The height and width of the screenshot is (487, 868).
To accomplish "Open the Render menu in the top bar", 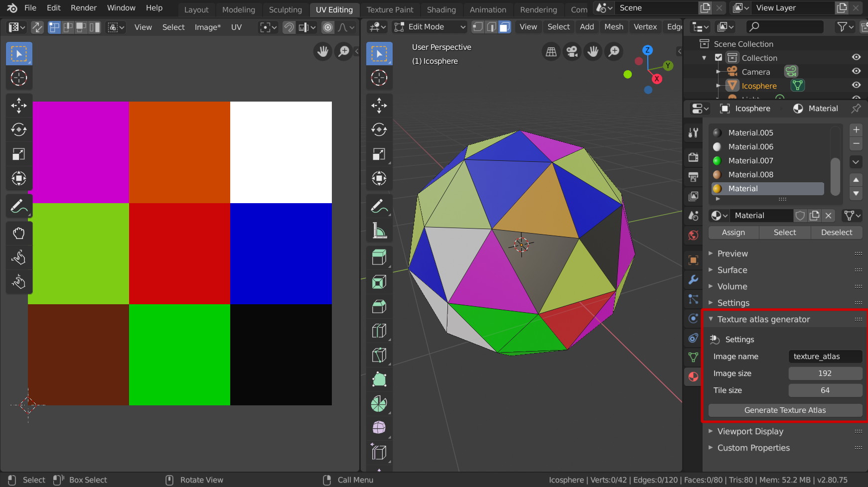I will click(83, 7).
